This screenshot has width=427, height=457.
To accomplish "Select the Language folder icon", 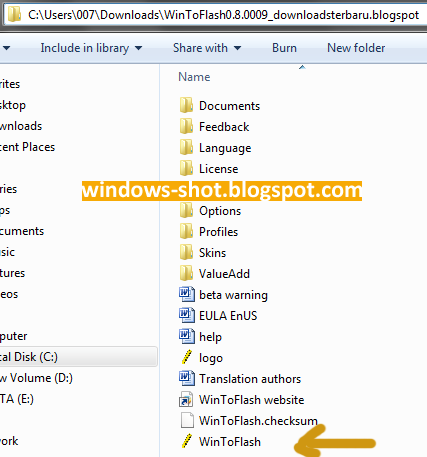I will tap(186, 147).
